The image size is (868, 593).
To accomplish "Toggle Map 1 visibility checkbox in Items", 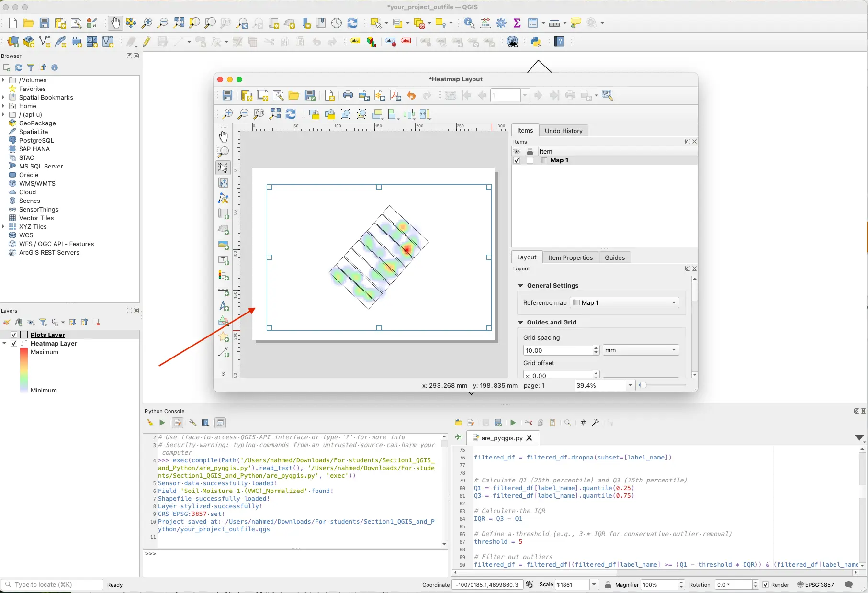I will (517, 160).
